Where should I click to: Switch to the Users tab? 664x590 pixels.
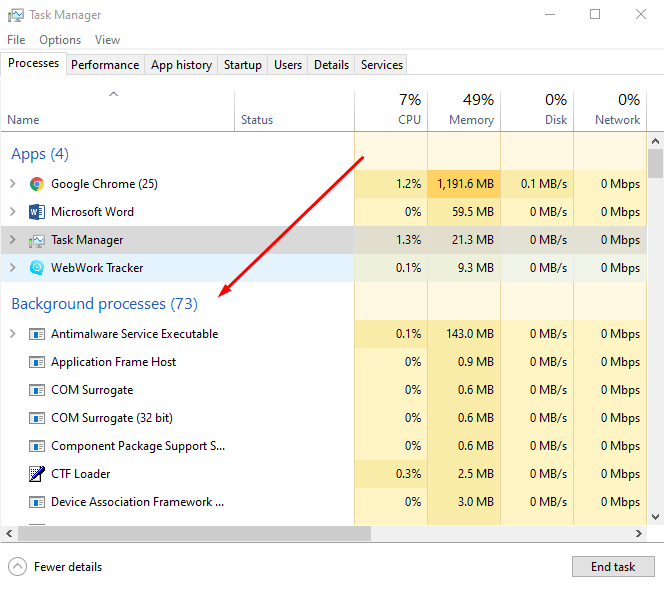point(288,65)
